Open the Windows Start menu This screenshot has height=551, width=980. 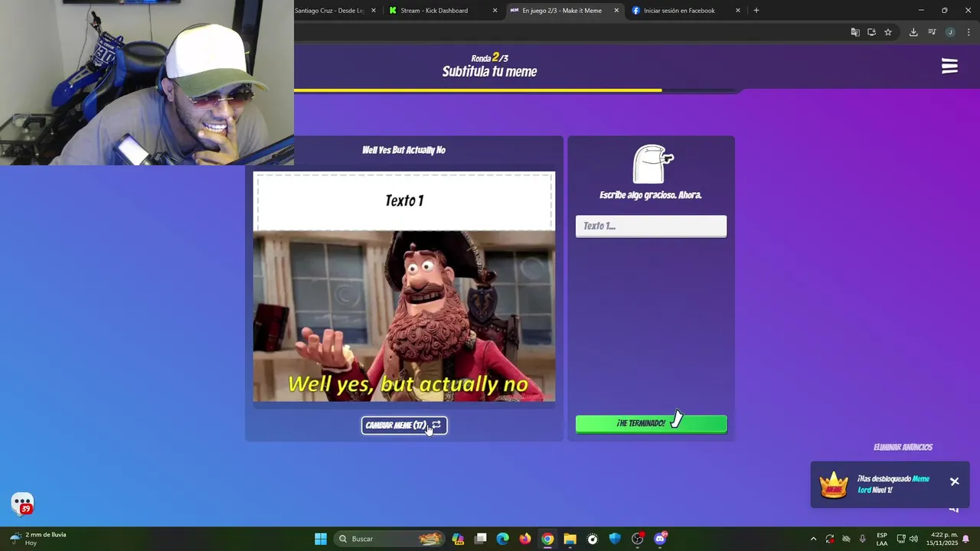pos(321,539)
